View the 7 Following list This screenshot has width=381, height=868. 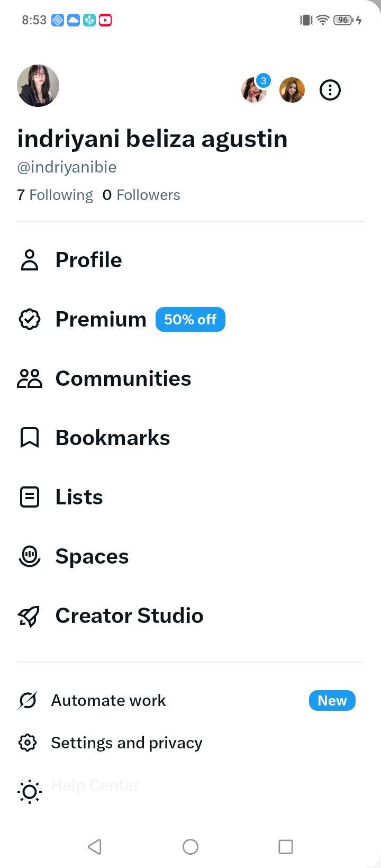[55, 195]
